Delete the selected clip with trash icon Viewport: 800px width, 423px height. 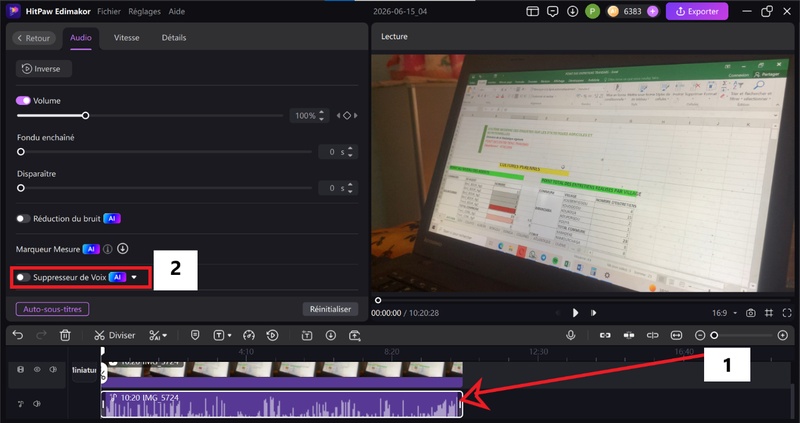pyautogui.click(x=65, y=335)
